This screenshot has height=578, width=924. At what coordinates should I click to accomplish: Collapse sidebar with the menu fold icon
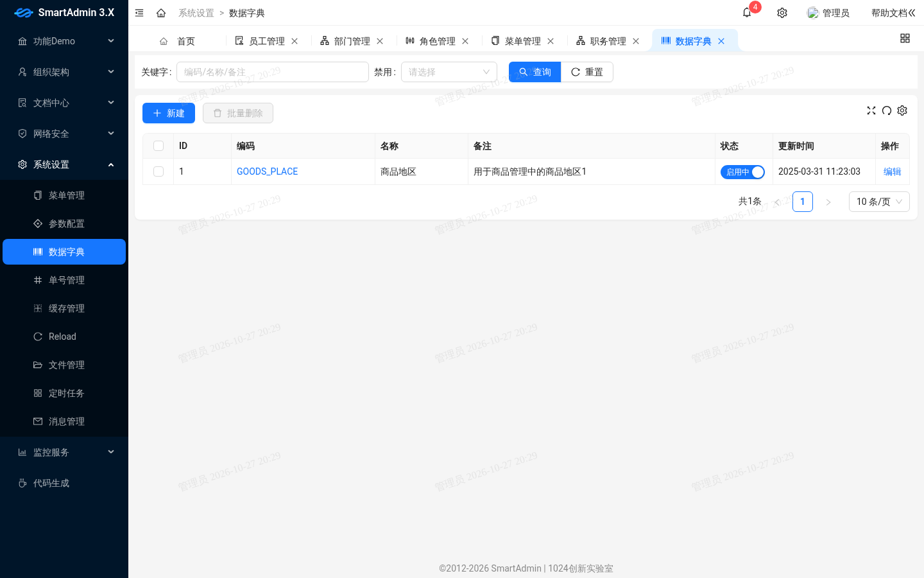139,13
